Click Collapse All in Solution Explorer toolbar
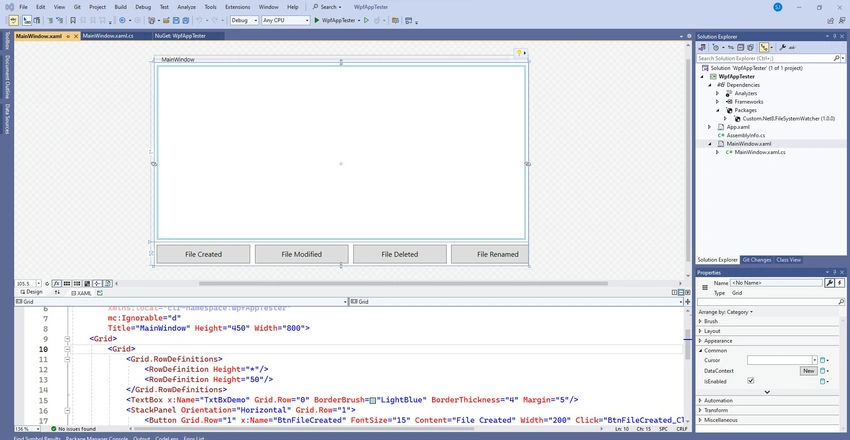 pyautogui.click(x=741, y=47)
